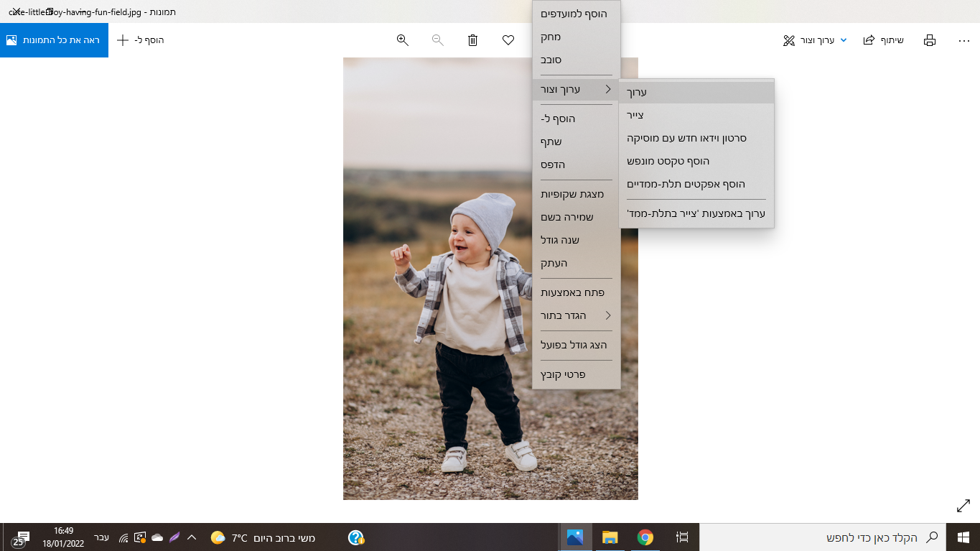
Task: Open the notification center icon
Action: point(21,538)
